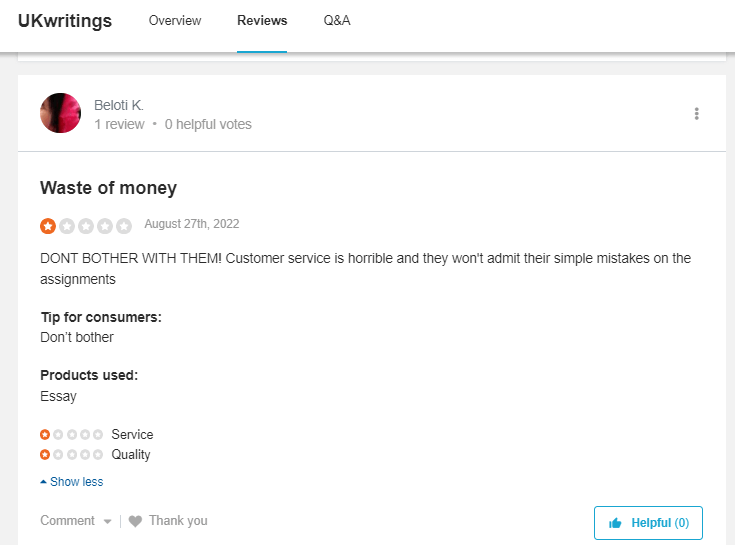Open reviewer name Beloti K. link
Screen dimensions: 735x545
pos(119,105)
